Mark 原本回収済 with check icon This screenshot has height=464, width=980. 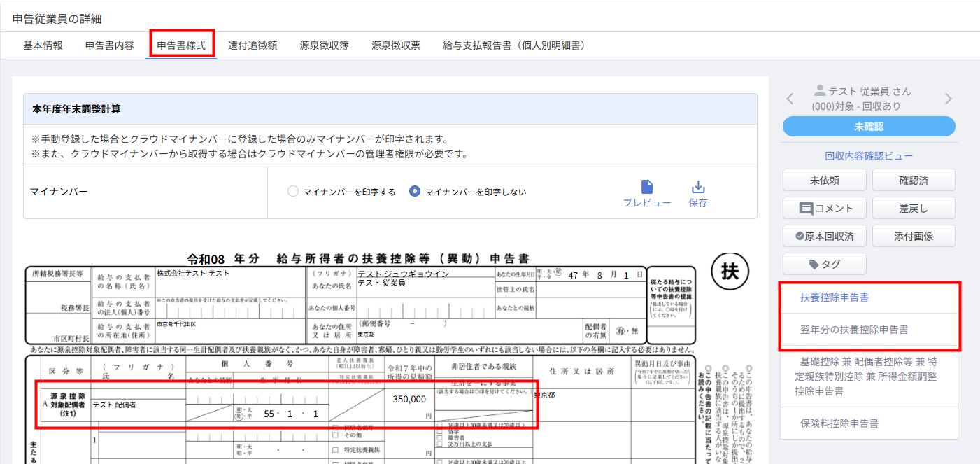pyautogui.click(x=825, y=236)
